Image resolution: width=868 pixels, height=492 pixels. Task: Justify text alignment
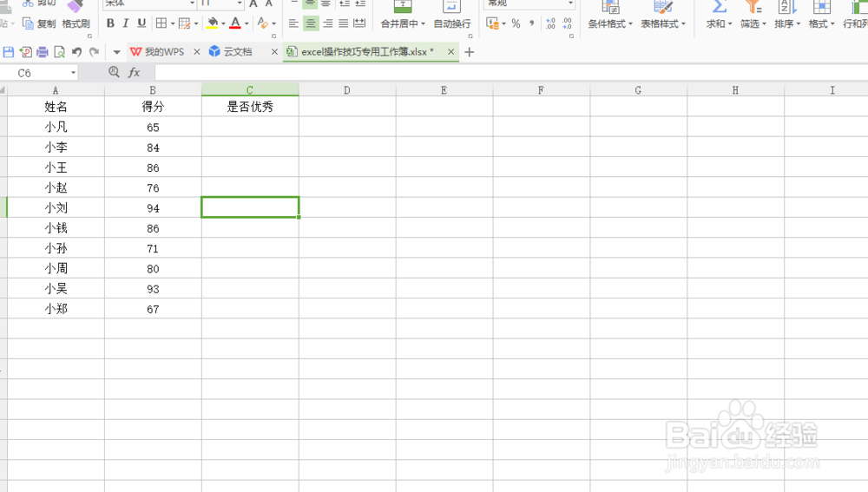tap(343, 23)
